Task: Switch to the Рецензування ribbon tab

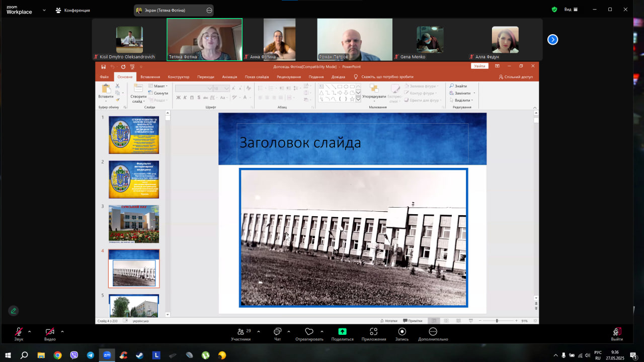Action: [x=289, y=77]
